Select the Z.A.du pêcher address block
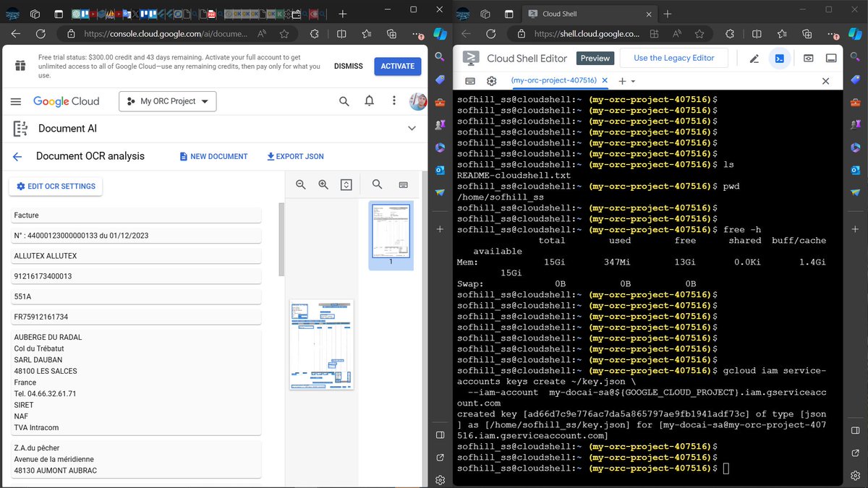This screenshot has height=488, width=868. point(135,459)
